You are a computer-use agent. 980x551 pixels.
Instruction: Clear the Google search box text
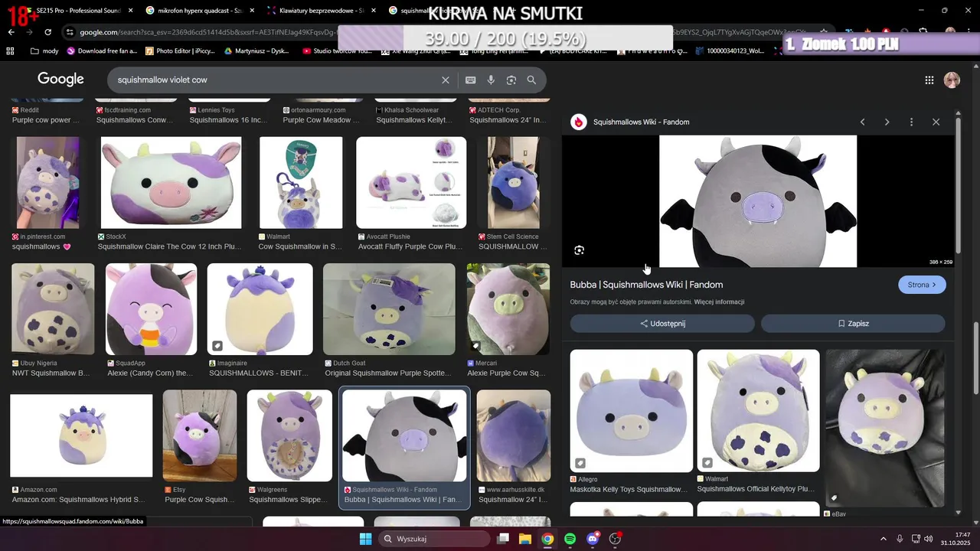click(x=446, y=80)
